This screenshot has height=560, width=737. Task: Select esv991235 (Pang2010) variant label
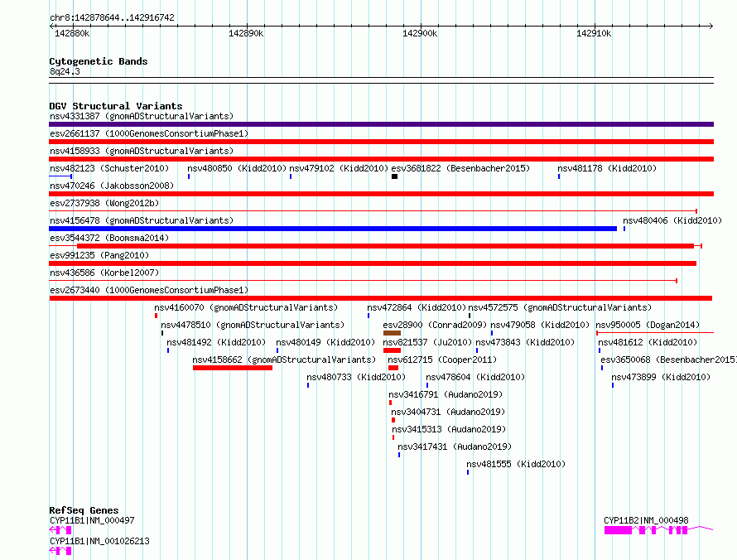(99, 255)
